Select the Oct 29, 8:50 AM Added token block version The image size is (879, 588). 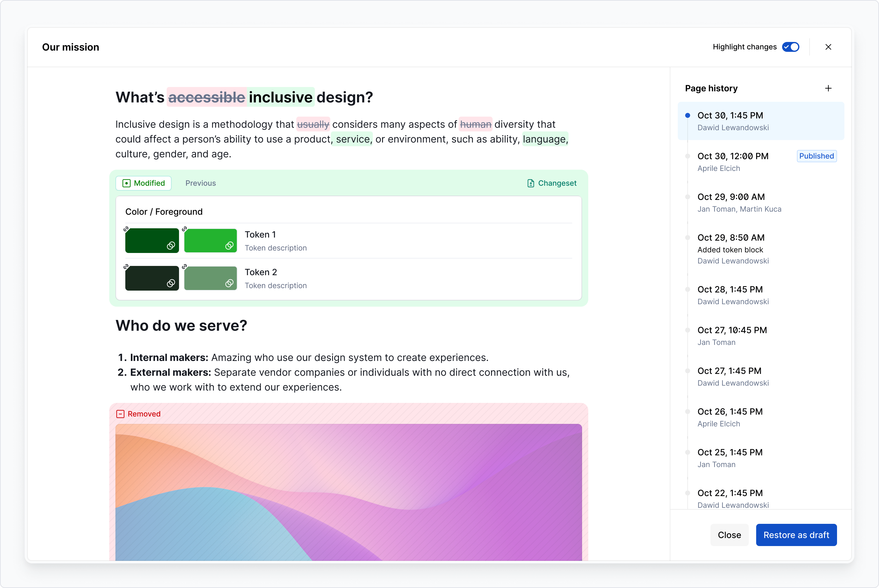[x=761, y=249]
